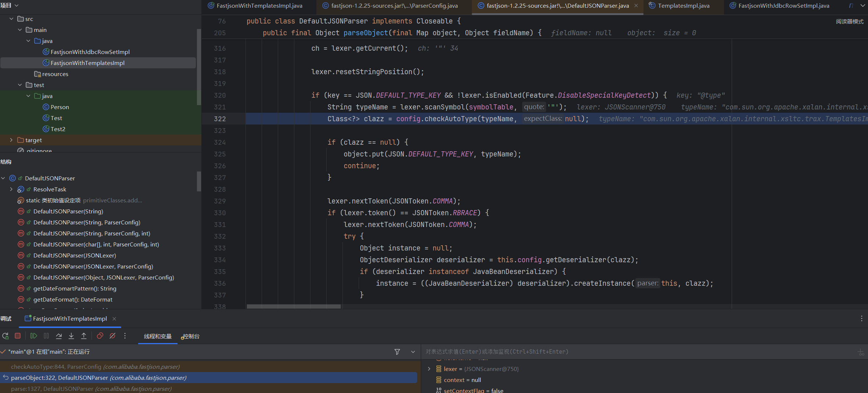Expand the ResolveTask node in structure panel

click(x=11, y=189)
